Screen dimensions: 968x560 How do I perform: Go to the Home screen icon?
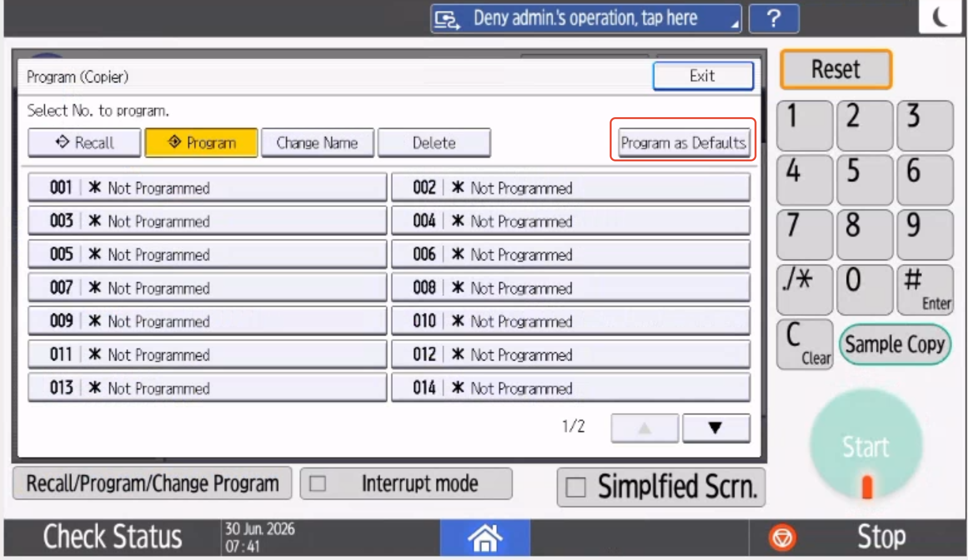485,538
